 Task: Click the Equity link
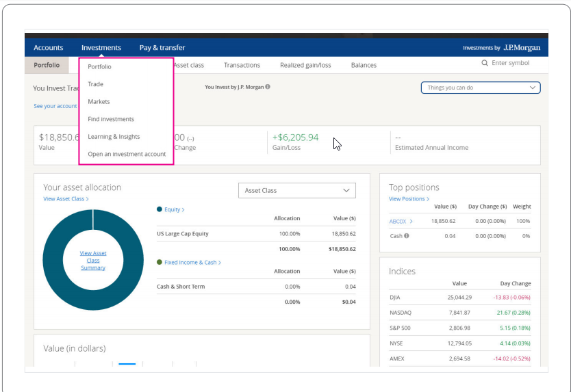click(175, 209)
